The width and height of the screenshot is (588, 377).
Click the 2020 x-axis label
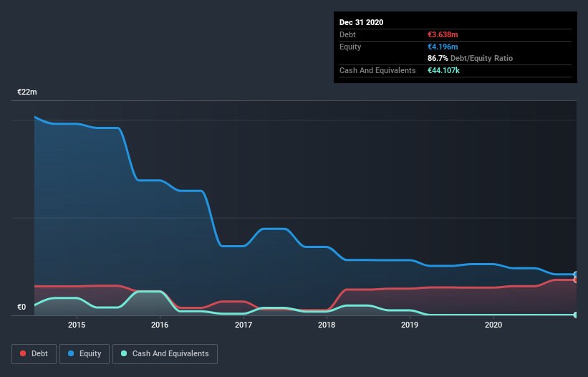[x=493, y=325]
